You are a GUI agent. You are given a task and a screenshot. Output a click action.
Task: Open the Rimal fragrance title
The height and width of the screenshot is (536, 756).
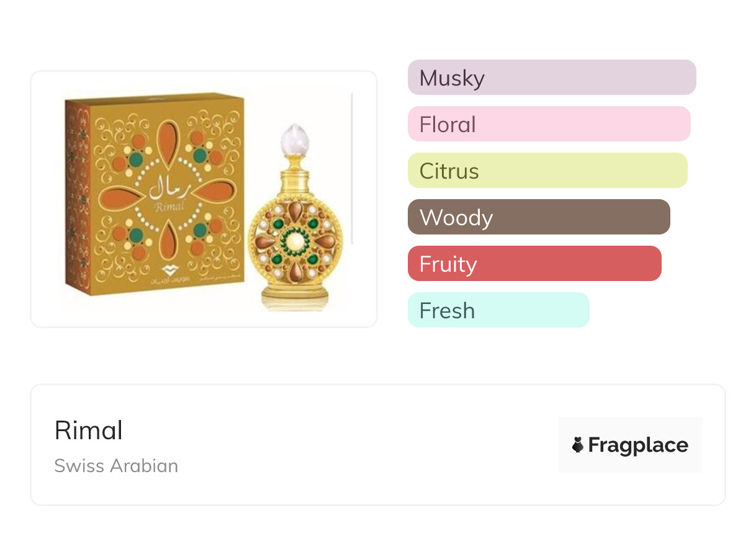(x=89, y=431)
